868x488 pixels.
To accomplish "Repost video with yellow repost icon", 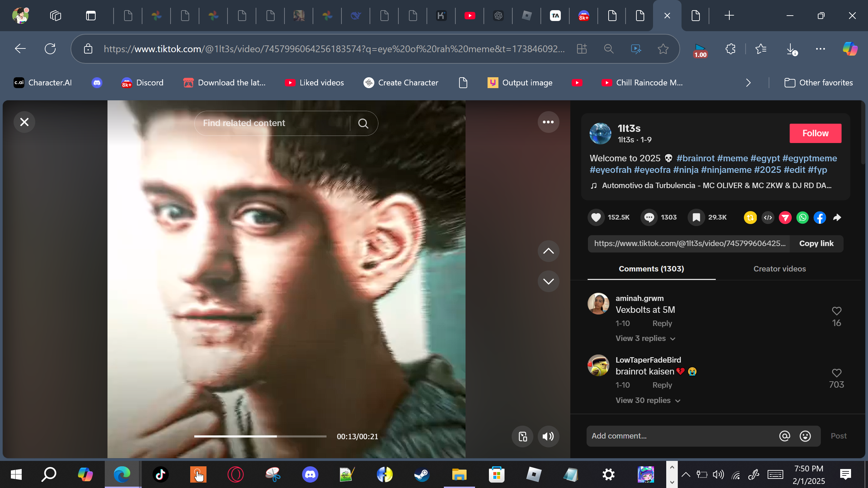I will point(750,217).
